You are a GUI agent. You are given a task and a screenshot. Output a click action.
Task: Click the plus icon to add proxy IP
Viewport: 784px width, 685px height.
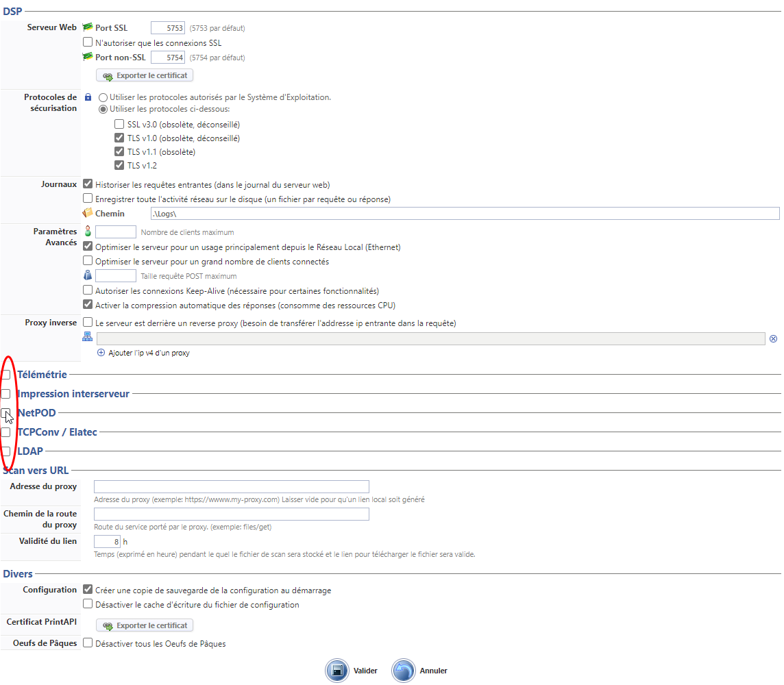[101, 353]
